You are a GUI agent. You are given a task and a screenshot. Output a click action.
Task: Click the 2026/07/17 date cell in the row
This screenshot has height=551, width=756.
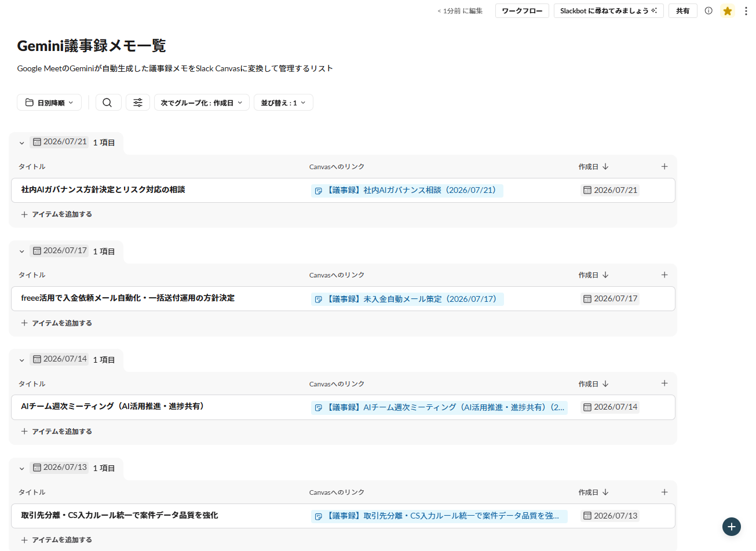(610, 299)
